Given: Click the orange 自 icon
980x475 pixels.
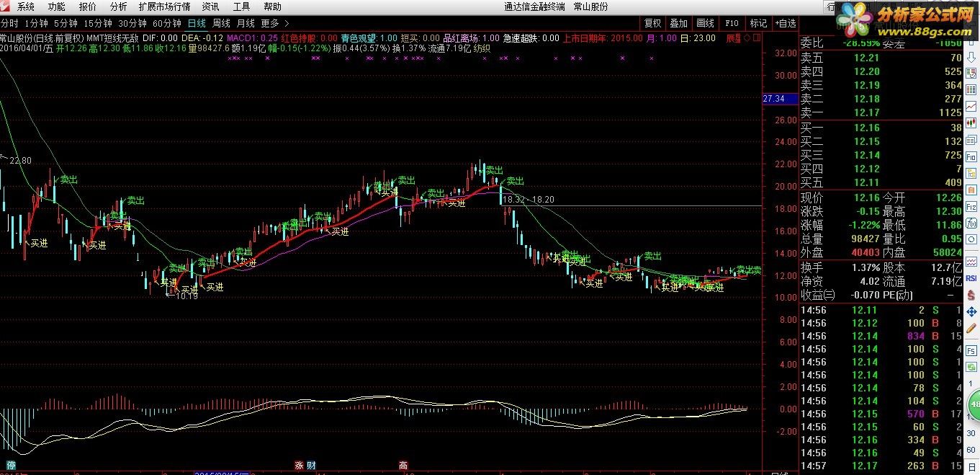Looking at the screenshot, I should 971,190.
